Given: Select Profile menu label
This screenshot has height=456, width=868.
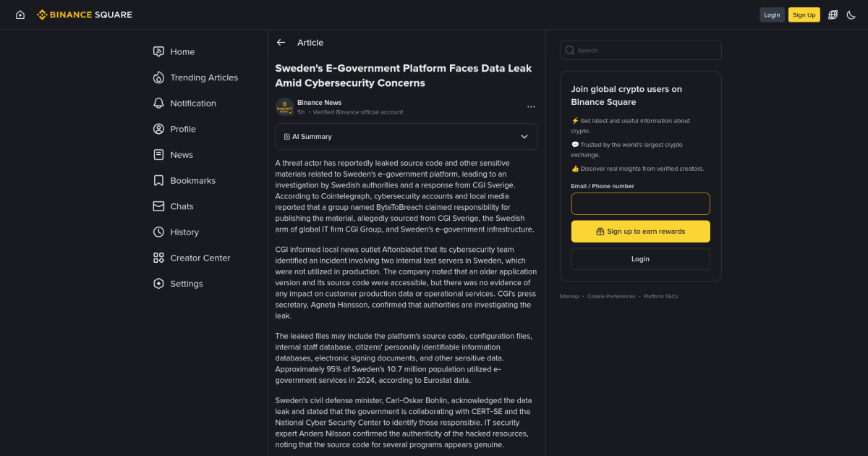Looking at the screenshot, I should click(x=183, y=129).
